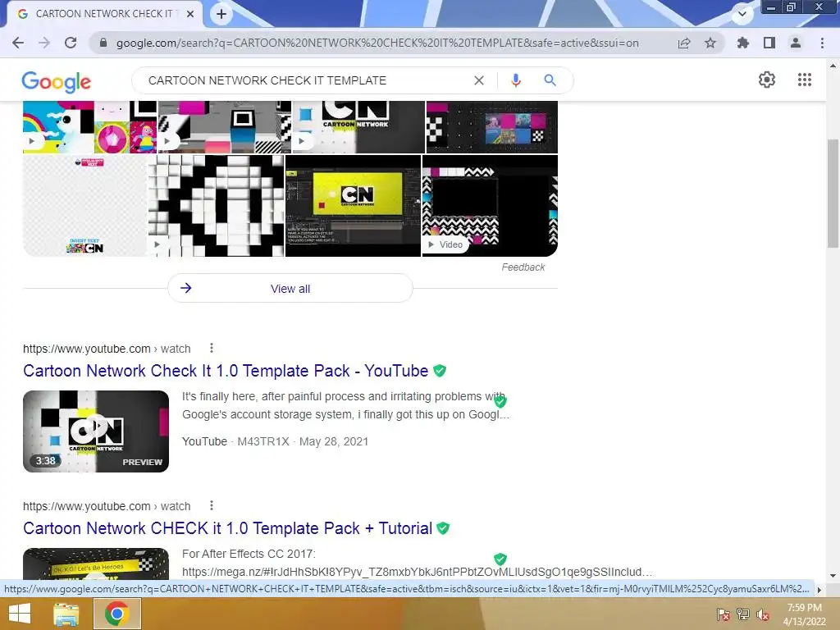Select the CARTOON NETWORK CHECK IT tab

(103, 14)
